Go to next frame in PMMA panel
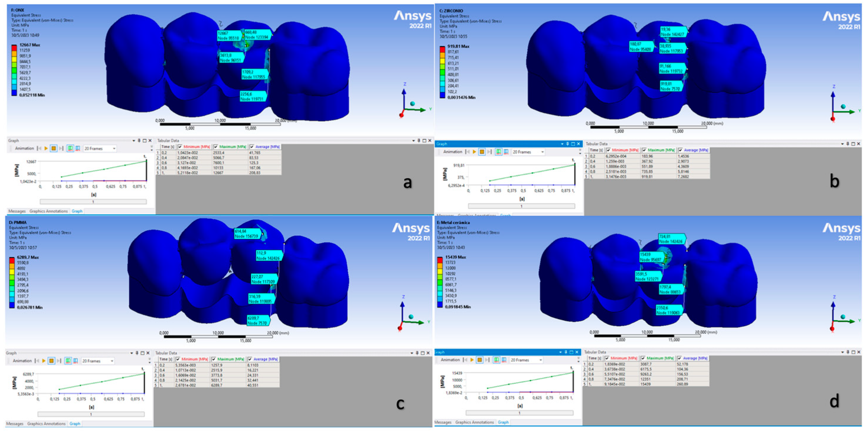This screenshot has height=432, width=868. coord(59,361)
